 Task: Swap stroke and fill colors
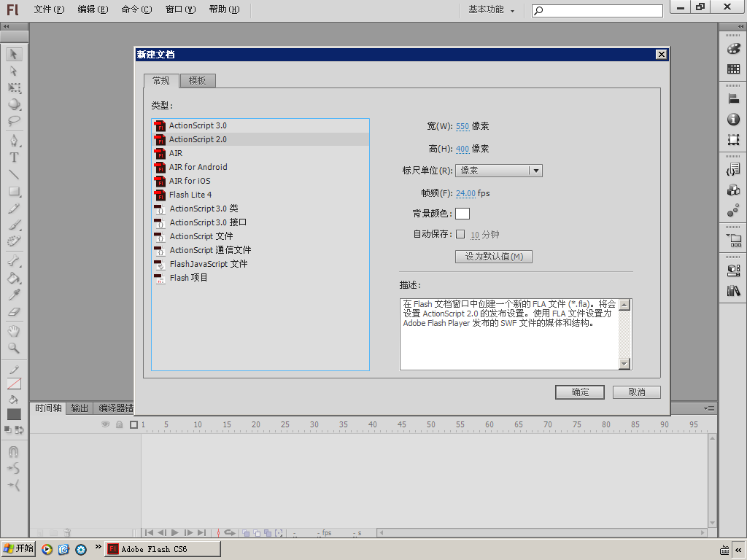(x=20, y=430)
